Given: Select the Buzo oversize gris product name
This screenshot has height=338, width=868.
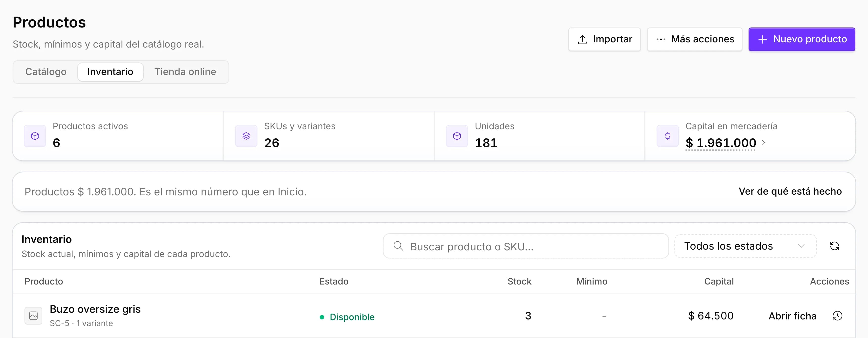Looking at the screenshot, I should [95, 309].
